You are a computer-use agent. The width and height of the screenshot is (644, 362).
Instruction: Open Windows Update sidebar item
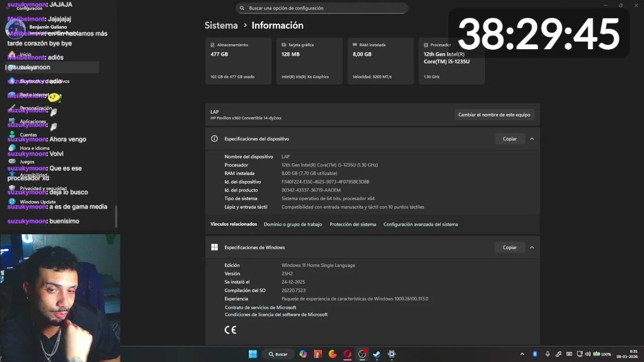[x=53, y=202]
